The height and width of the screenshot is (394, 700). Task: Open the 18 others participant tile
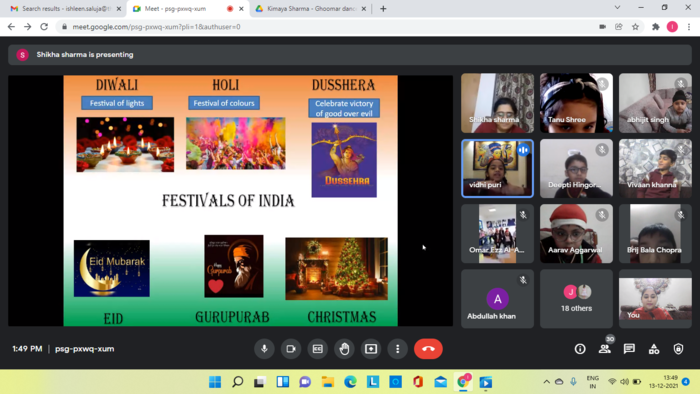(576, 299)
